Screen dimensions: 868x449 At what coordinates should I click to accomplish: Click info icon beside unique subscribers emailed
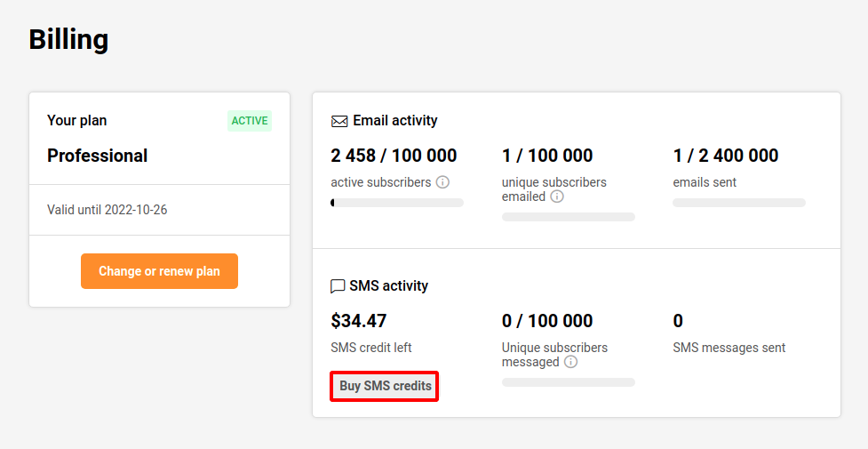pyautogui.click(x=557, y=196)
